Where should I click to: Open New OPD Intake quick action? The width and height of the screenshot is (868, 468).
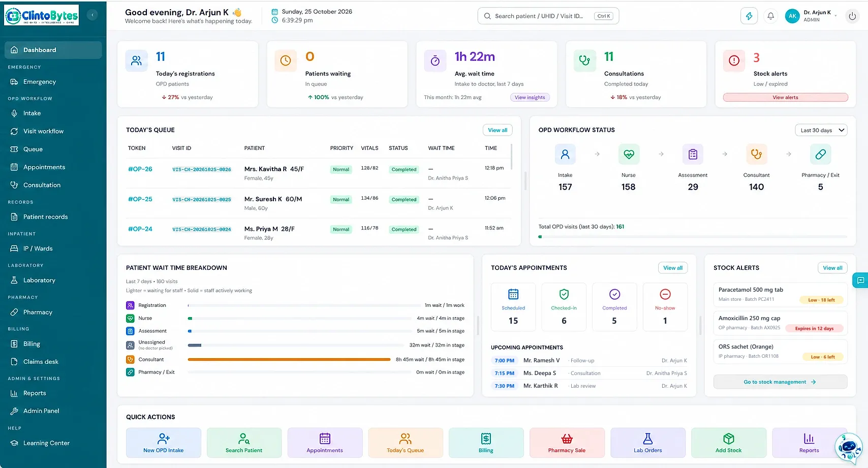[164, 443]
